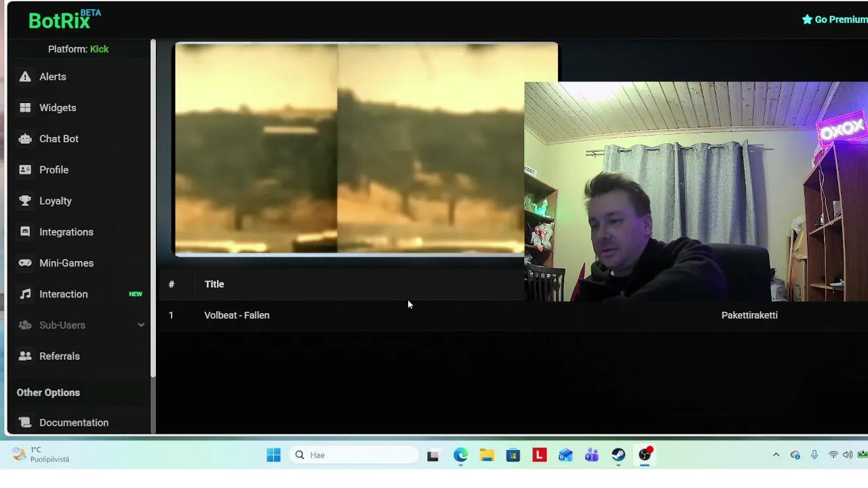Open Microsoft Store from taskbar

513,455
